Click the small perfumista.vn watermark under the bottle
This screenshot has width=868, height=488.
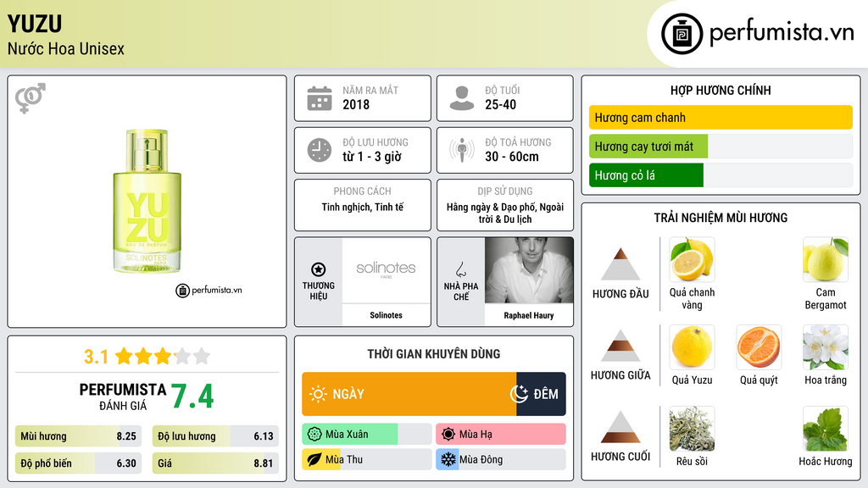[209, 290]
